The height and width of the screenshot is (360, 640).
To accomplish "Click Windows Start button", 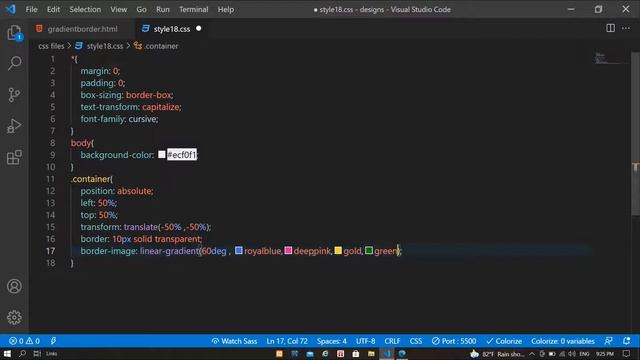I will tap(7, 353).
